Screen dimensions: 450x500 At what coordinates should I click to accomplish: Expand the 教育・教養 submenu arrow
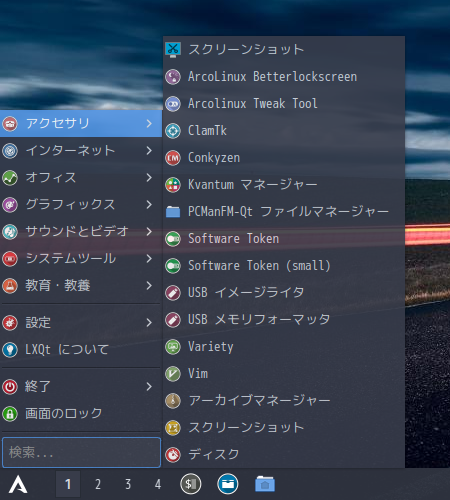(x=149, y=286)
